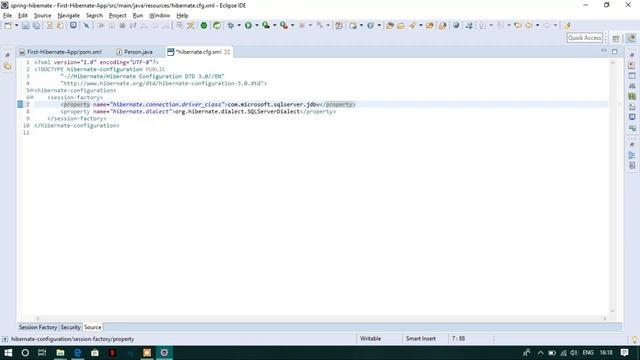
Task: Click the Open Perspective icon
Action: 616,38
